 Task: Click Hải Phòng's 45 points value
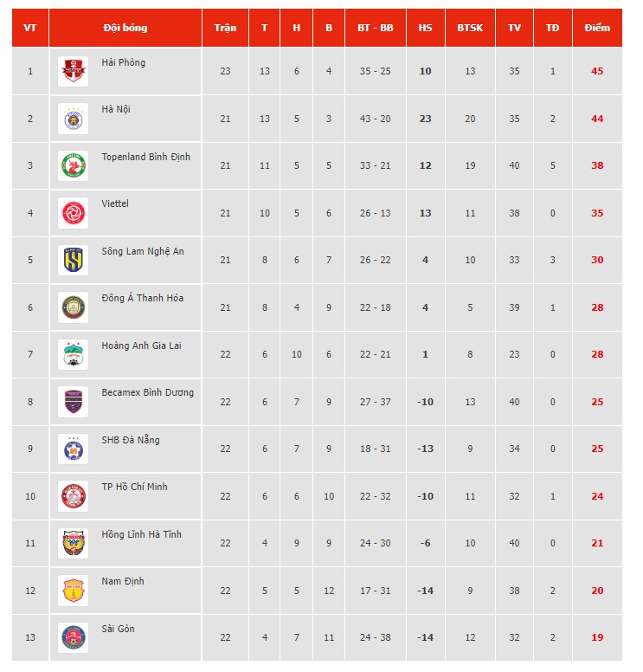pos(597,71)
